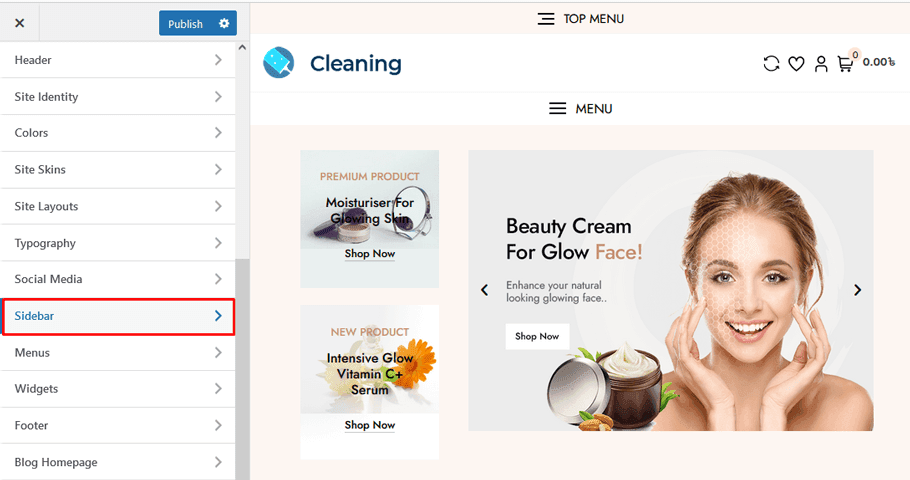Expand Menus chevron arrow
The height and width of the screenshot is (480, 910).
[218, 352]
